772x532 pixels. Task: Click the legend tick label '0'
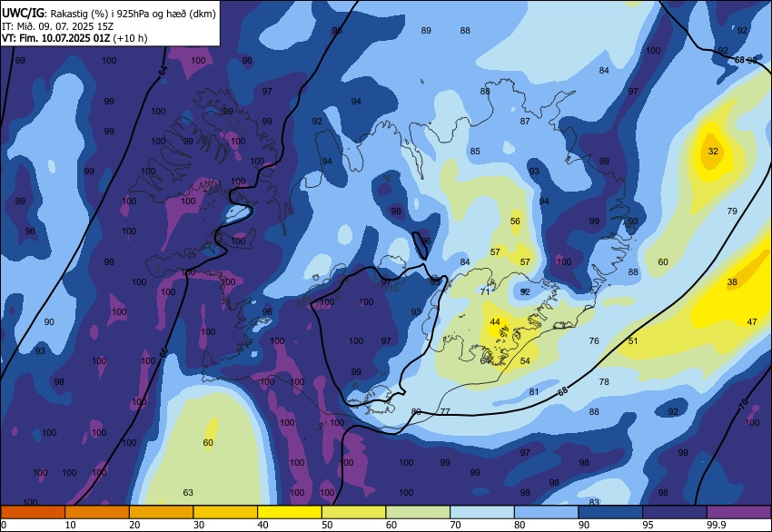point(4,525)
